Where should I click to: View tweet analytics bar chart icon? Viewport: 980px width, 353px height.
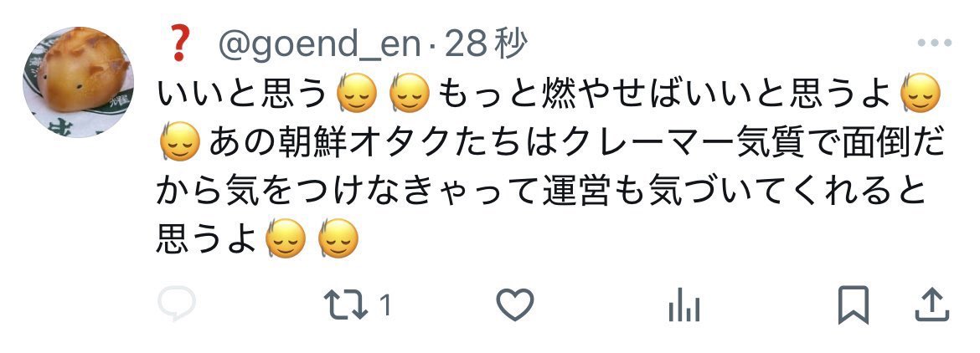(684, 306)
